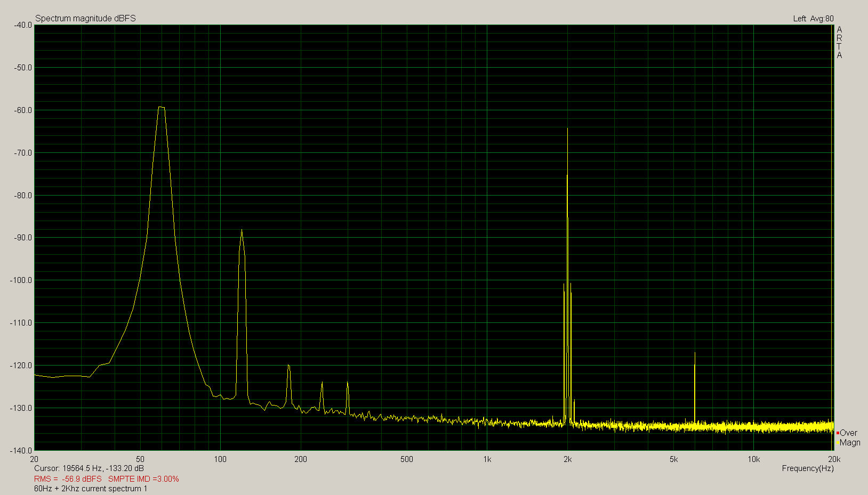Click the 60 Hz peak top in graph
868x495 pixels.
pyautogui.click(x=162, y=107)
